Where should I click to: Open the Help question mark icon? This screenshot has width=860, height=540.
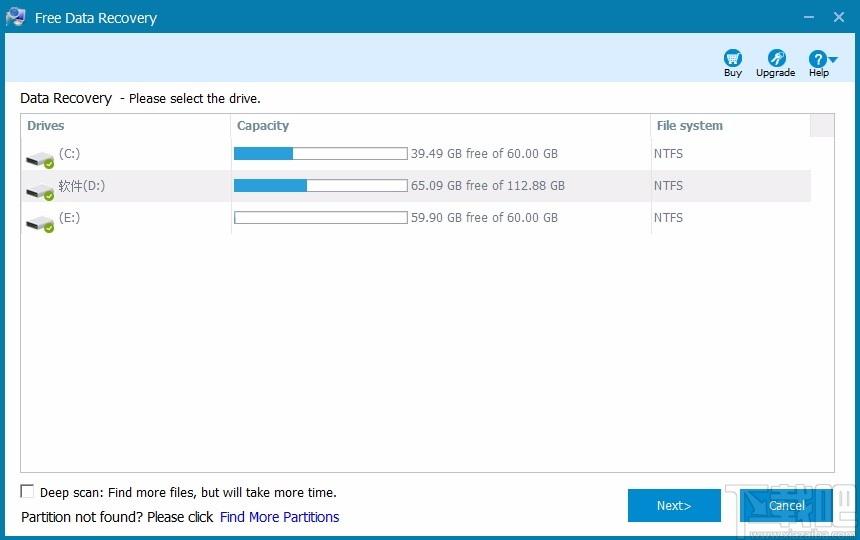click(817, 59)
